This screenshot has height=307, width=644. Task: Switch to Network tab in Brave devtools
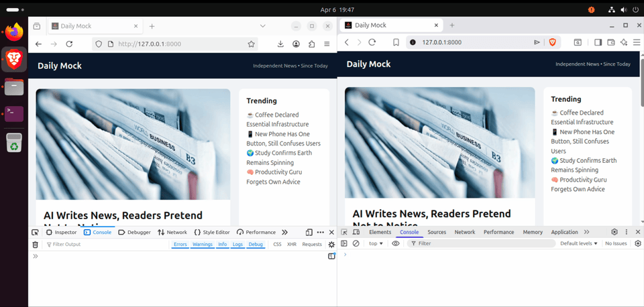(464, 232)
